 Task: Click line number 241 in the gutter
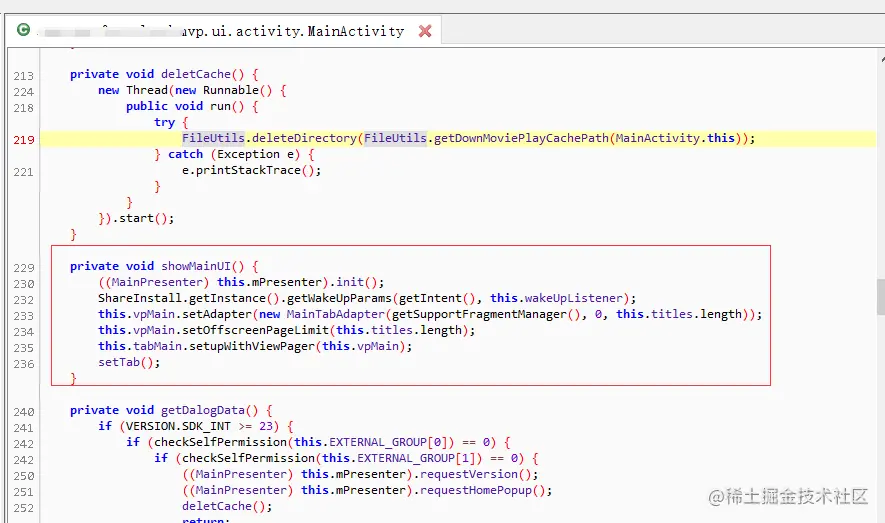[24, 428]
